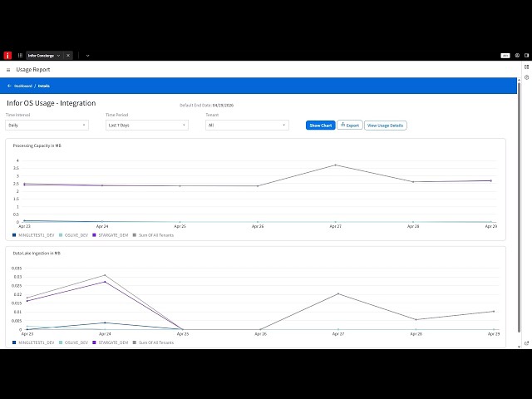Viewport: 532px width, 399px height.
Task: Click Sum Of All Tenants swatch in Processing Capacity legend
Action: [135, 235]
